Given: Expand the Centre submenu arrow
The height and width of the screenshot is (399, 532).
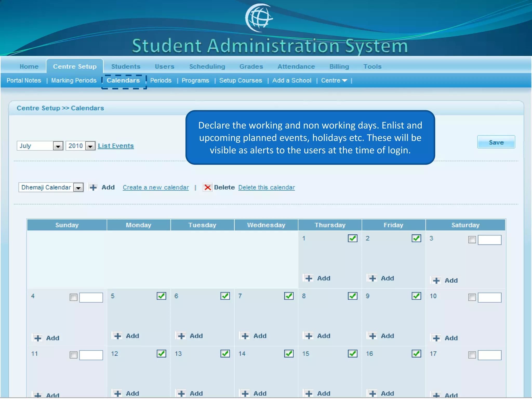Looking at the screenshot, I should [x=344, y=81].
